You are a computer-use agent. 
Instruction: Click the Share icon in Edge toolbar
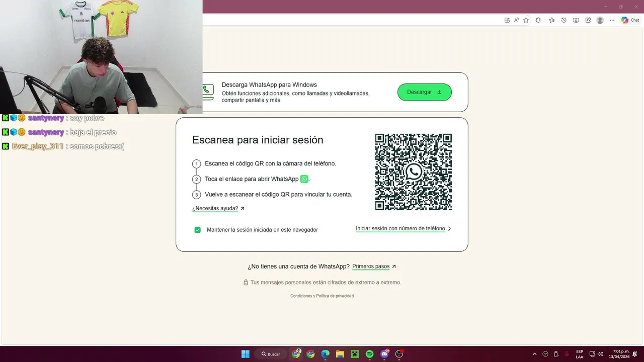pyautogui.click(x=588, y=20)
